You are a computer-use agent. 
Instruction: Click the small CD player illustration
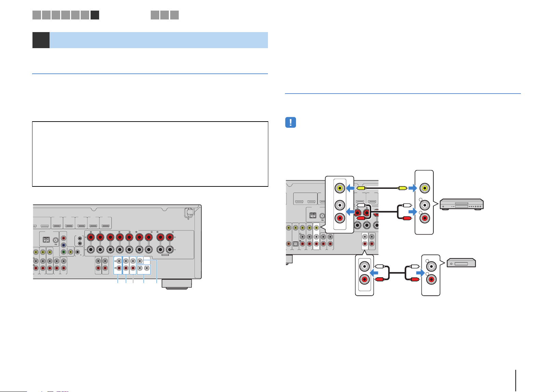click(461, 263)
